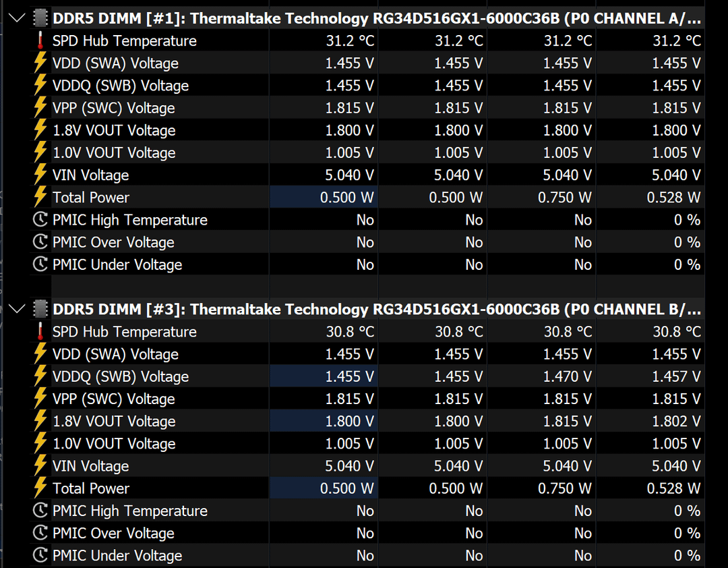Image resolution: width=728 pixels, height=568 pixels.
Task: Click the lightning icon beside DIMM [#1] VPP (SWC) Voltage
Action: point(40,108)
